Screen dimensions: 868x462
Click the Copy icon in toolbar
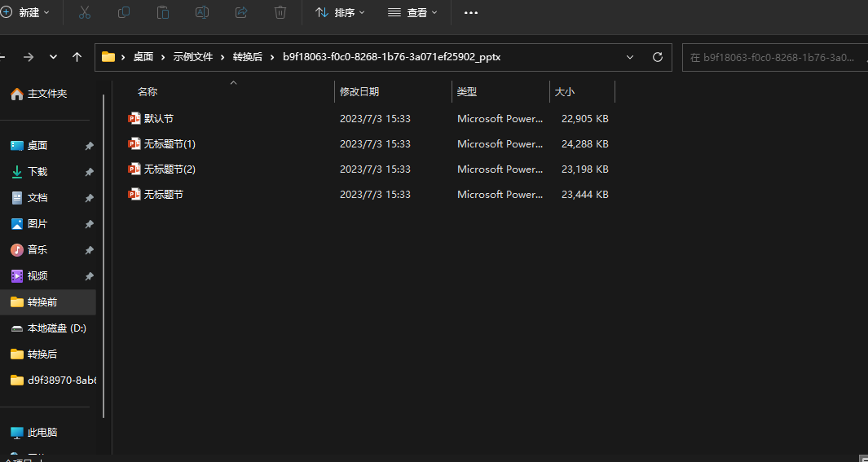(x=123, y=12)
